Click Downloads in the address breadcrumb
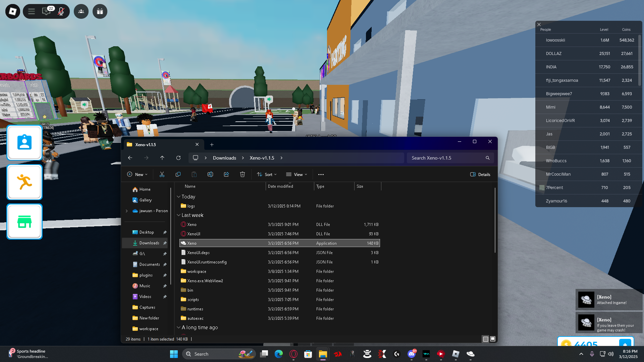The height and width of the screenshot is (362, 644). [x=224, y=158]
